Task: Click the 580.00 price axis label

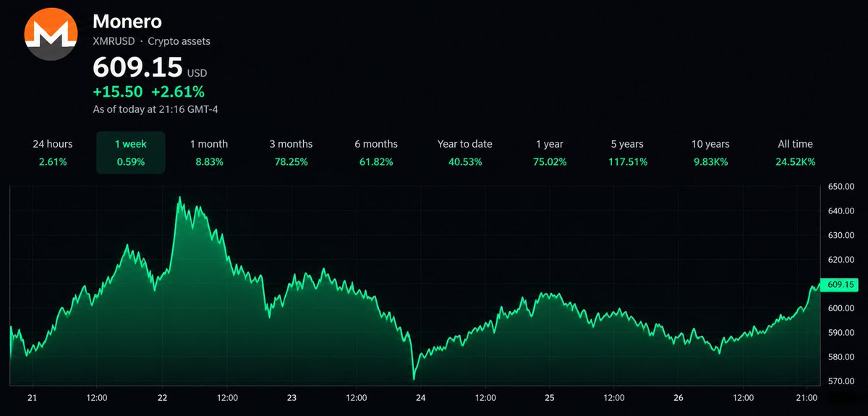Action: tap(842, 357)
